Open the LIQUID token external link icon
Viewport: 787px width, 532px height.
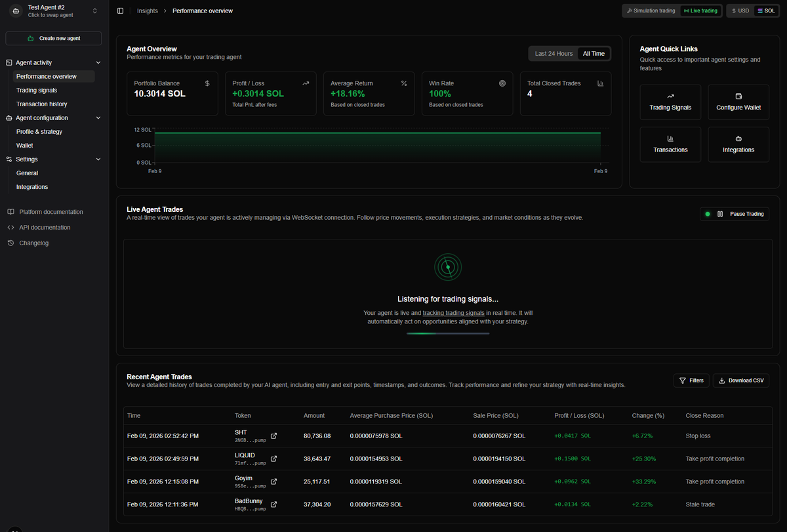click(x=273, y=458)
